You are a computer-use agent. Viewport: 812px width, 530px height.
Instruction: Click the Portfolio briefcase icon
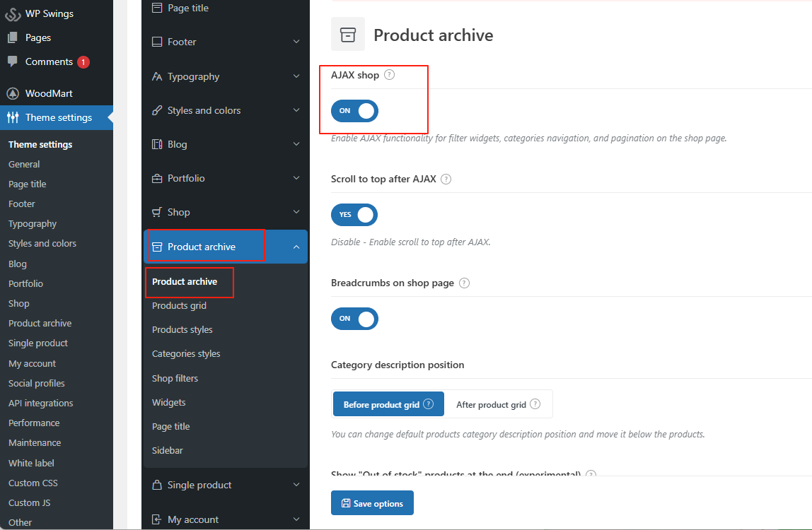point(157,179)
